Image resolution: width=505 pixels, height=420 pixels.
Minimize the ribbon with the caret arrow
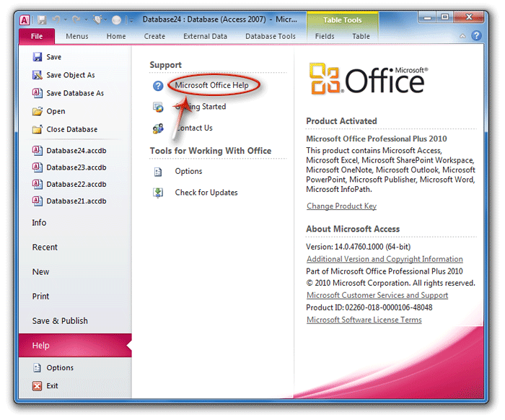[x=462, y=36]
